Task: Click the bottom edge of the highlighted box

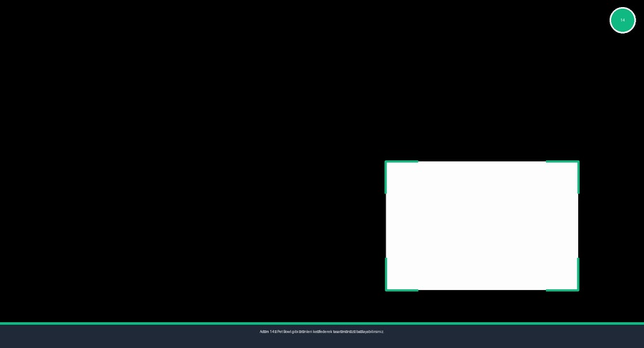Action: 482,290
